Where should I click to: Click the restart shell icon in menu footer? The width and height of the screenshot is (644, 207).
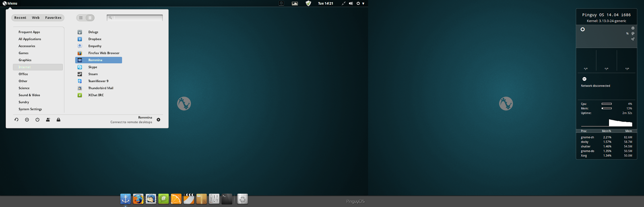tap(17, 120)
